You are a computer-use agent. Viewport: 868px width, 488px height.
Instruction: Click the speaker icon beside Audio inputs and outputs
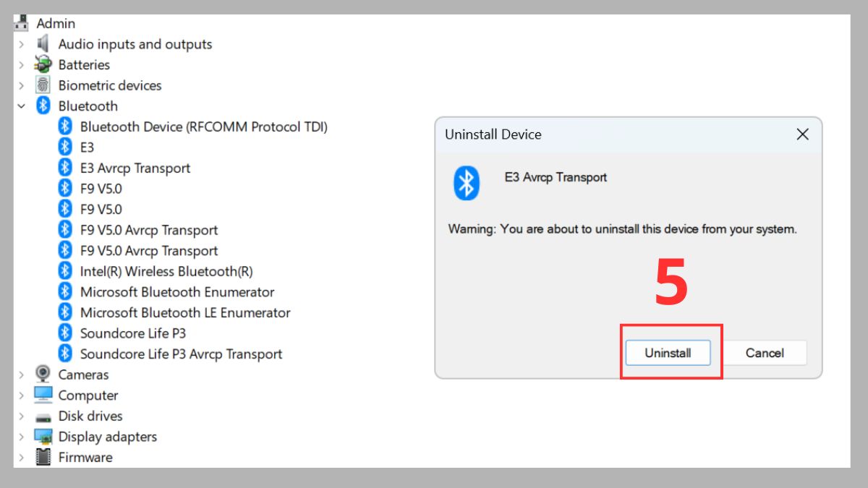pos(42,44)
